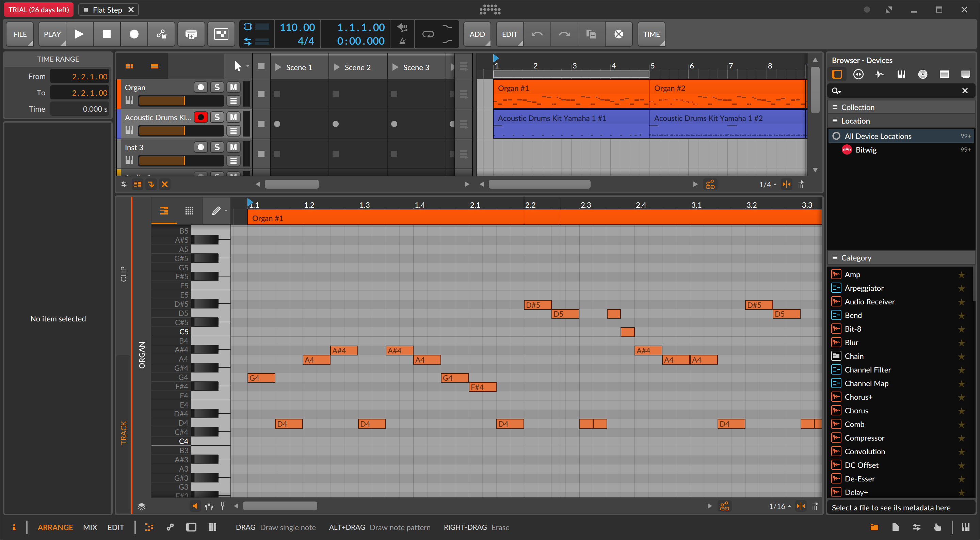Image resolution: width=980 pixels, height=540 pixels.
Task: Switch to the clip launcher view icon
Action: [129, 66]
